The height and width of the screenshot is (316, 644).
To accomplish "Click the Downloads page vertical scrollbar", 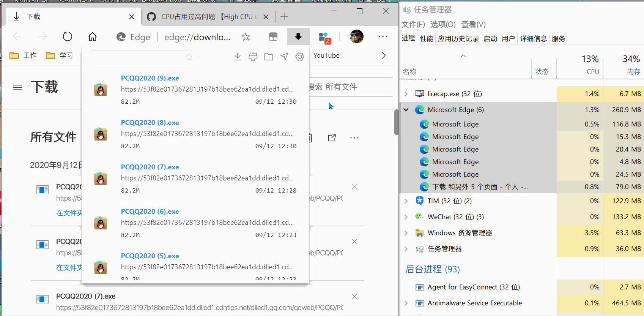I will click(x=396, y=122).
